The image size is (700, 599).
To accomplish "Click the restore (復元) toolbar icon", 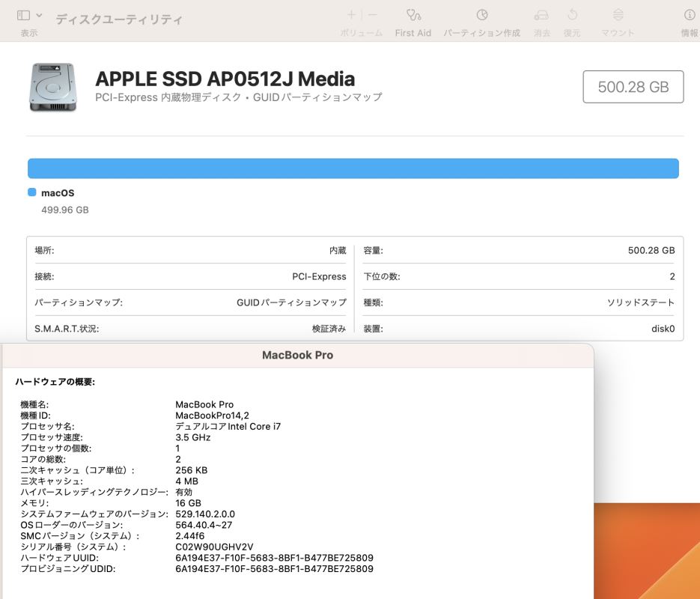I will [573, 15].
